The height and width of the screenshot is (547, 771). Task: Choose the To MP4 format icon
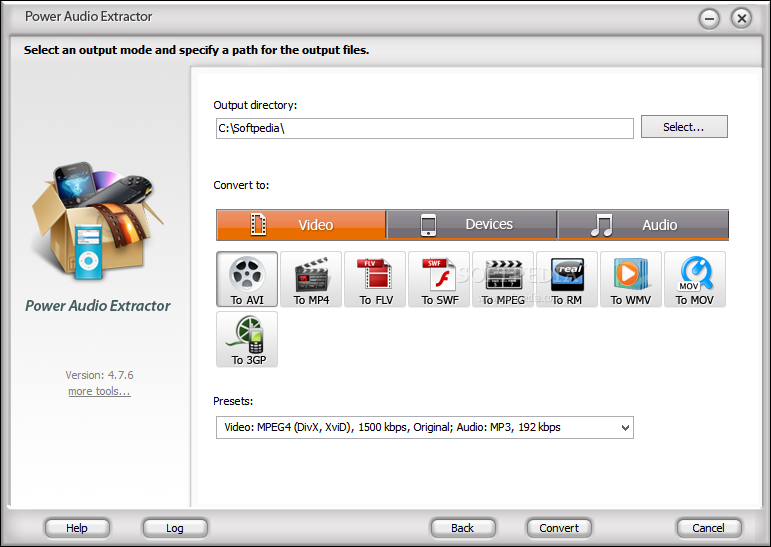pos(311,279)
